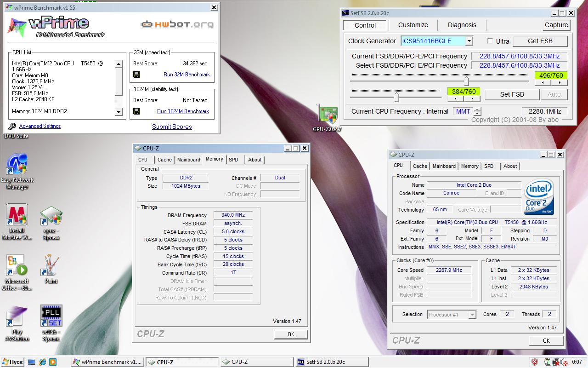
Task: Click the hwbot.org logo in wPrime
Action: click(x=177, y=24)
